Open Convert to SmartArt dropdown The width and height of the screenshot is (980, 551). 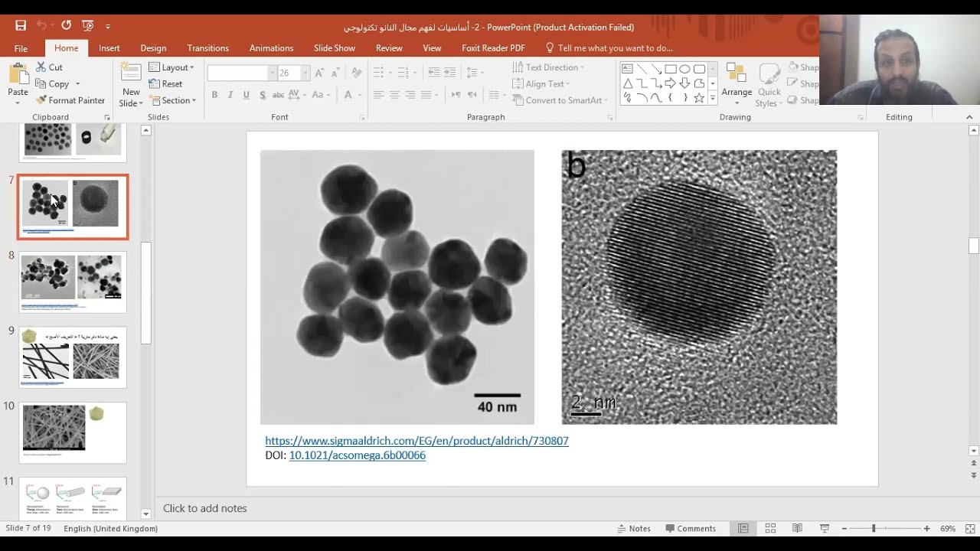(x=560, y=100)
